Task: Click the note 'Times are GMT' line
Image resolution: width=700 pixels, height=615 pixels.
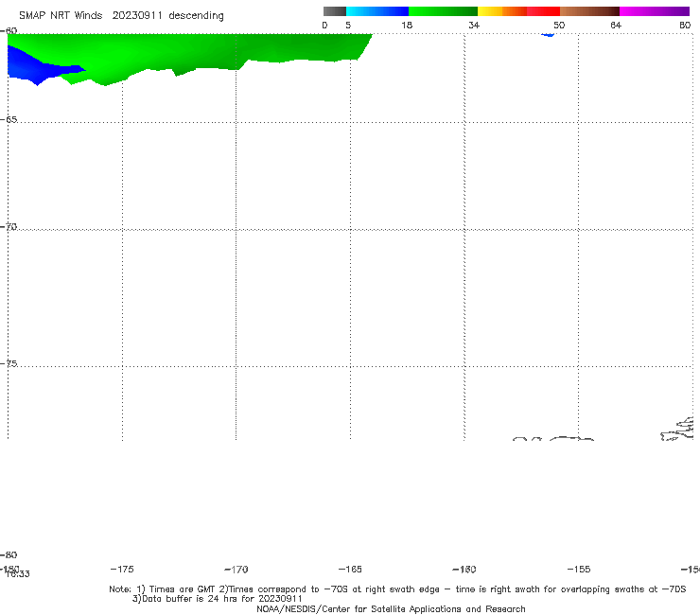Action: (x=397, y=589)
